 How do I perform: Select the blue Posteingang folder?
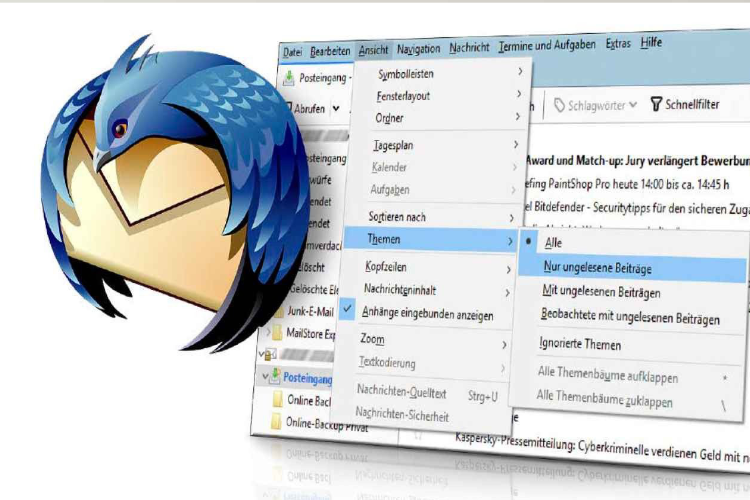pyautogui.click(x=308, y=378)
